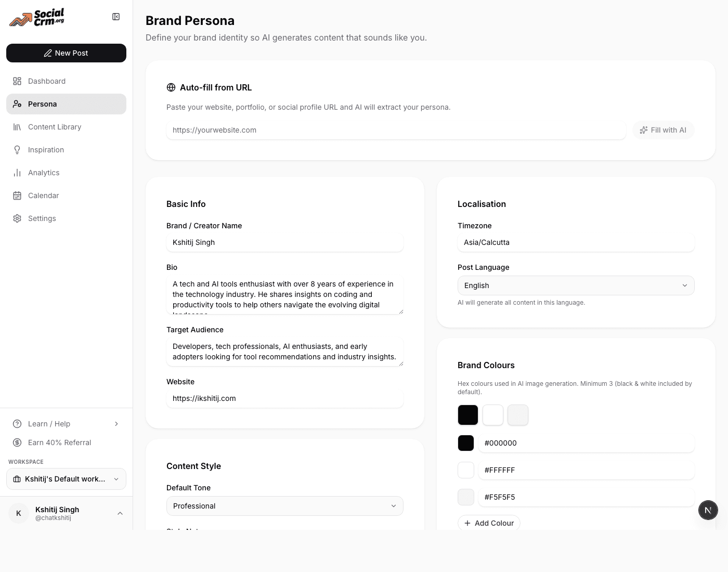This screenshot has height=572, width=728.
Task: Click the round N badge button
Action: click(708, 510)
